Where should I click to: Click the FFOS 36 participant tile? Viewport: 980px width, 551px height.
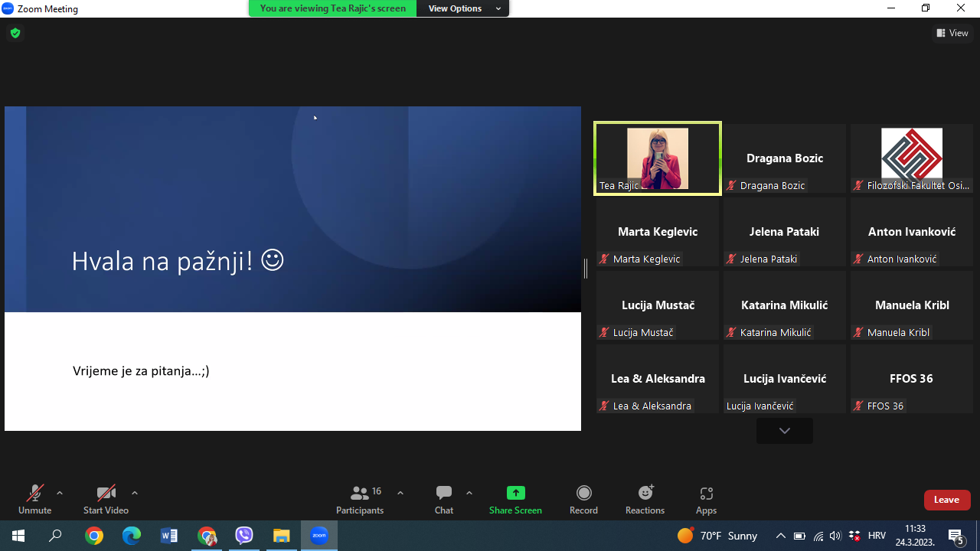coord(912,379)
